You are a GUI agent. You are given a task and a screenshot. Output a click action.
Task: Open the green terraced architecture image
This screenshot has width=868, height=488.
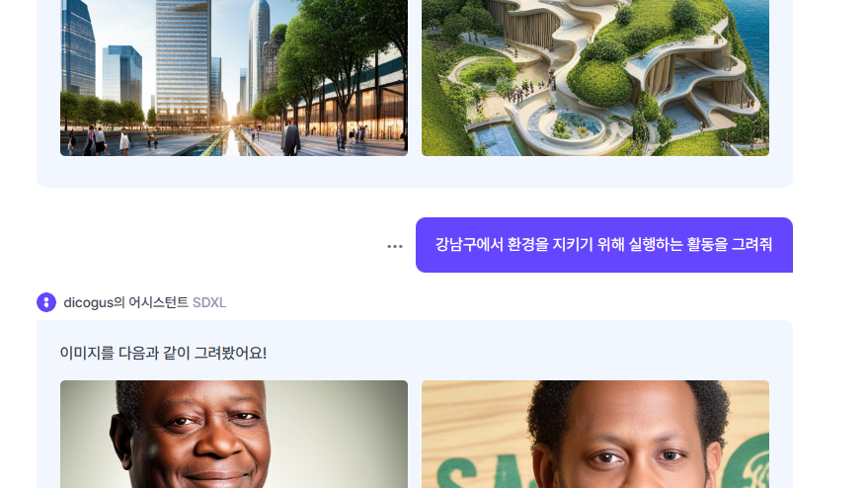point(595,78)
